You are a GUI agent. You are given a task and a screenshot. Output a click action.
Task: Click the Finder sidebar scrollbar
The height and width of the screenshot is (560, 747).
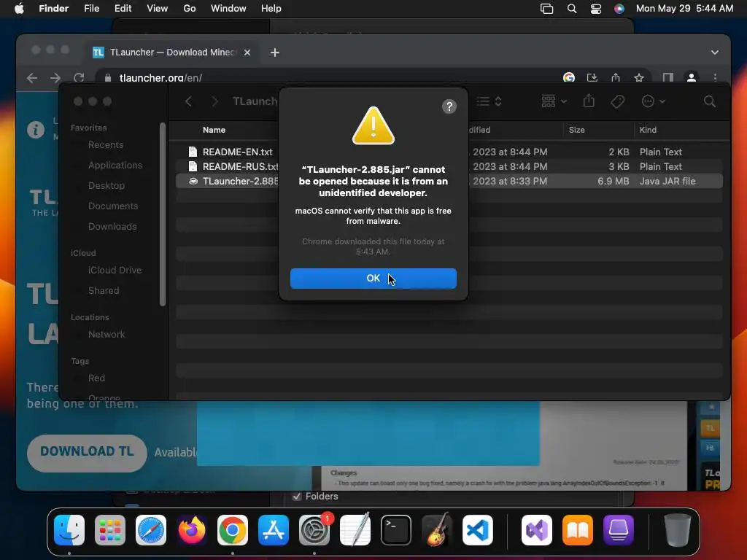pos(163,214)
